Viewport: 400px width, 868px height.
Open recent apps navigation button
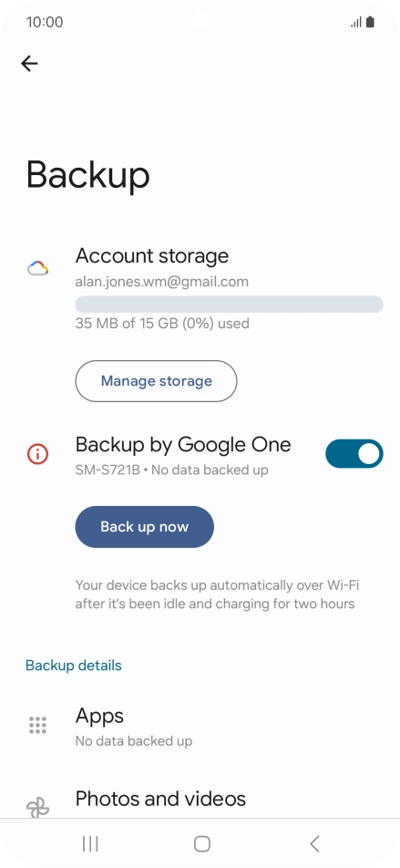click(90, 843)
